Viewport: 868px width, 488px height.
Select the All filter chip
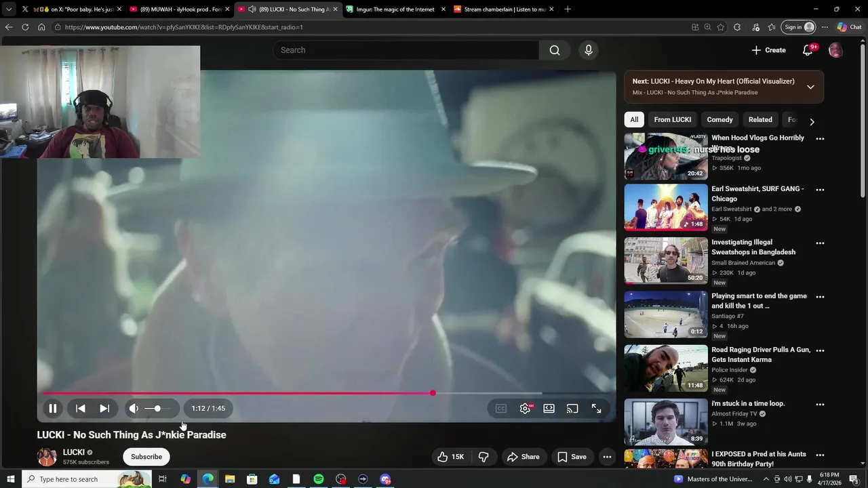(x=634, y=119)
